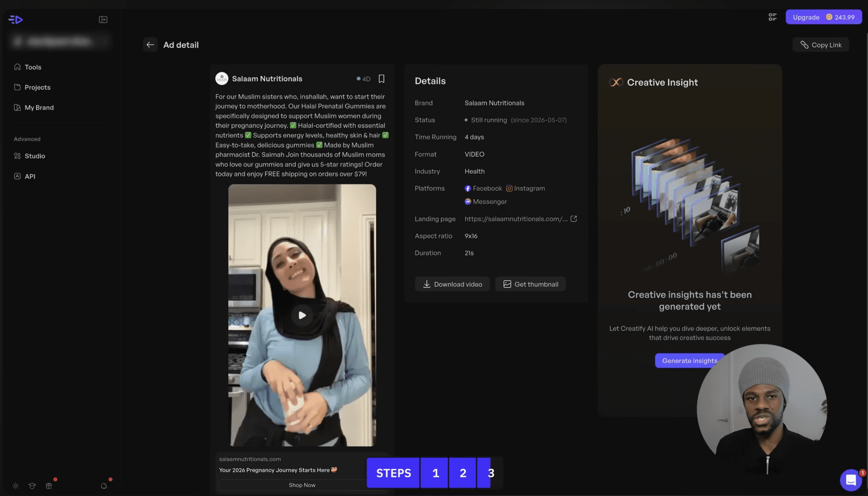
Task: Click the Salaam Nutritionals round avatar
Action: pos(222,79)
